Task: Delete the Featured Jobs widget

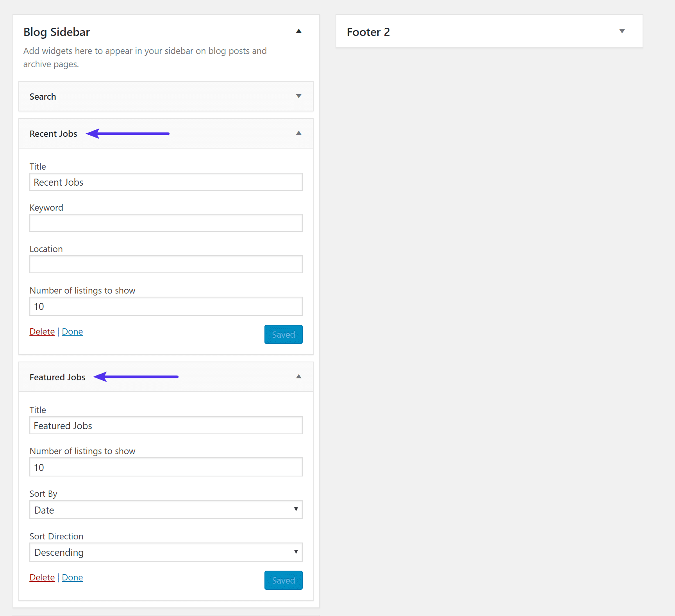Action: (42, 577)
